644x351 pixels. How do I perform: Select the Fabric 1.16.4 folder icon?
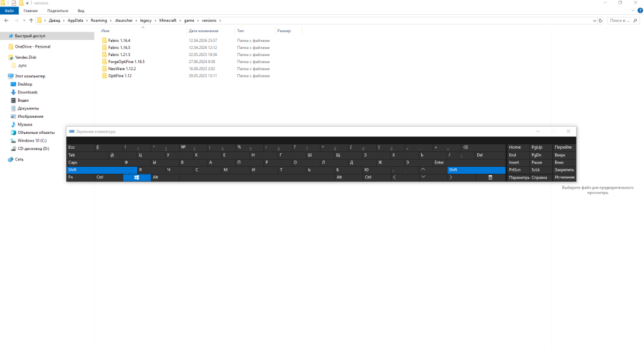tap(104, 41)
